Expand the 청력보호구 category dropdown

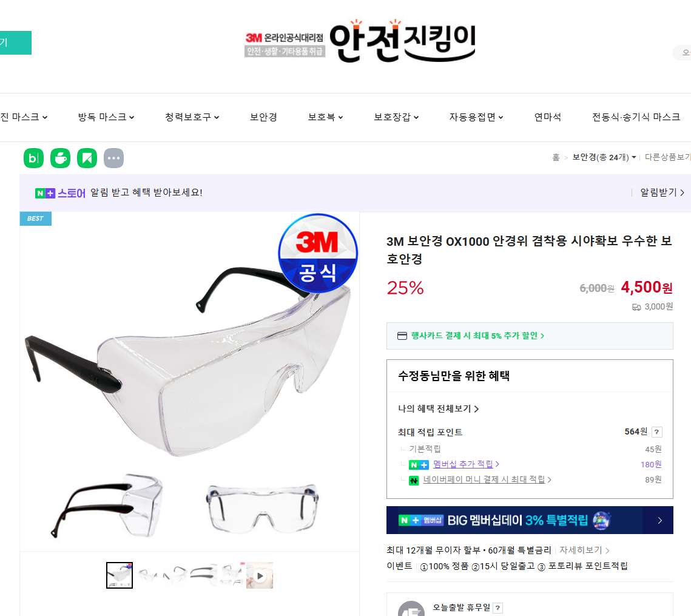192,117
